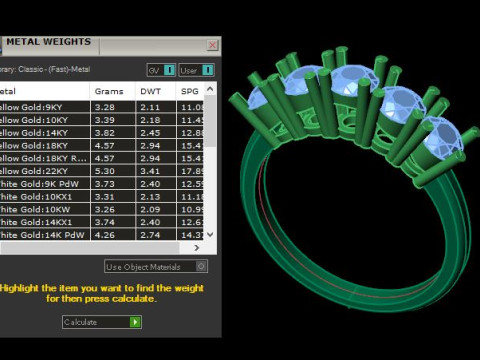Select the Yellow Gold:14KY row
The height and width of the screenshot is (360, 480).
pyautogui.click(x=102, y=133)
